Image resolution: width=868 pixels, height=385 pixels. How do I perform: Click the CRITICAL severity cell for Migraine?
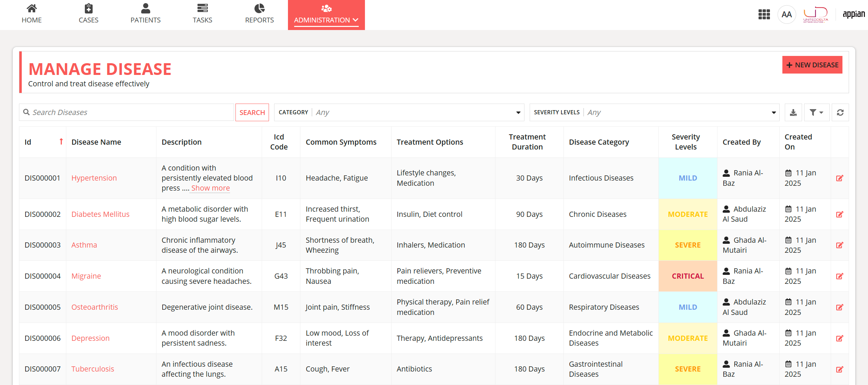pos(688,276)
